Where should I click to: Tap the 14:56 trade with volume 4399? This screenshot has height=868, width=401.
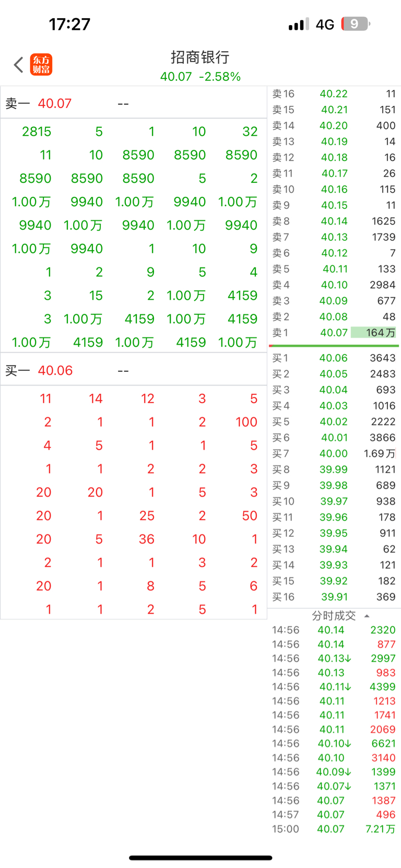[x=334, y=687]
